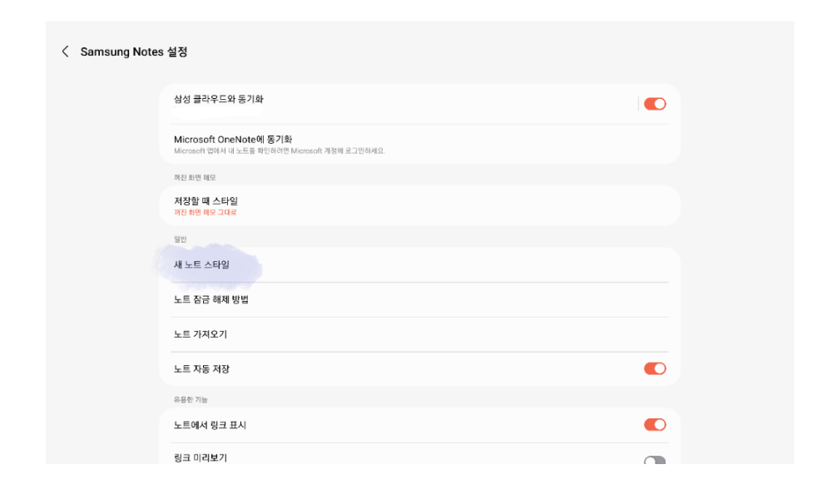Open Microsoft OneNote에 동기화 option
Screen dimensions: 832x504
coord(419,145)
